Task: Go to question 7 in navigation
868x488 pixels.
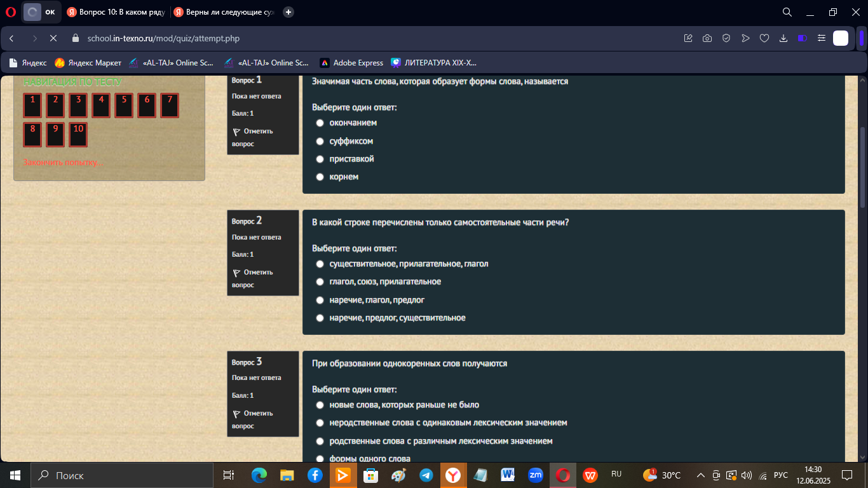Action: tap(170, 105)
